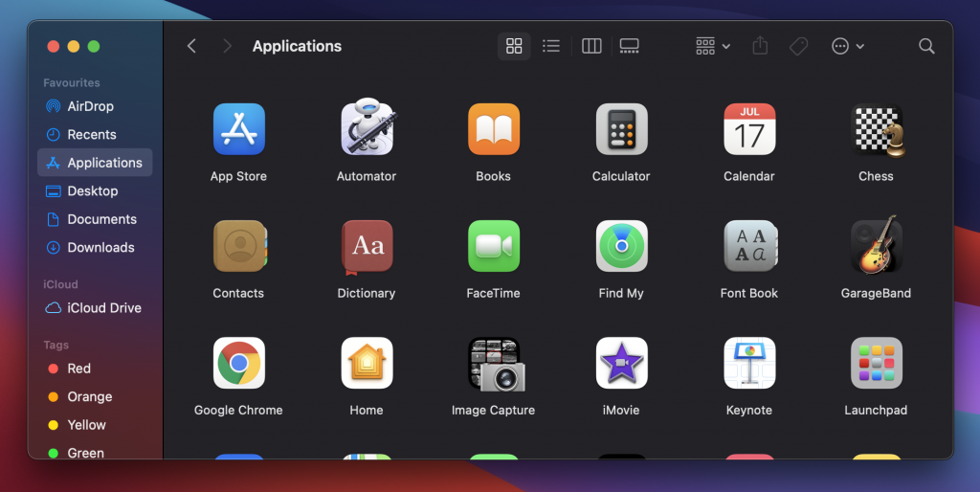Screen dimensions: 980x492
Task: Click the Favourites section header
Action: [71, 82]
